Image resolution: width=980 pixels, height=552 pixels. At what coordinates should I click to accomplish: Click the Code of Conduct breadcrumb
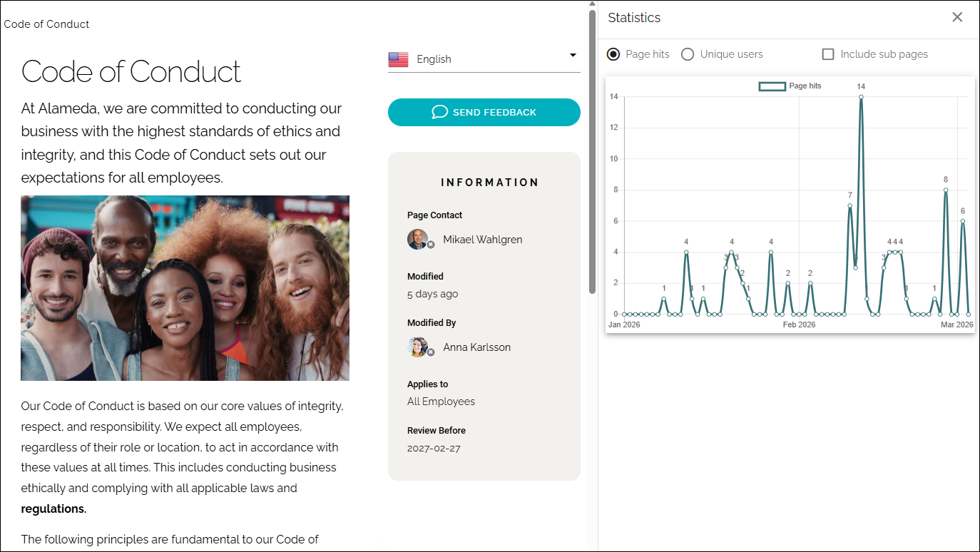pyautogui.click(x=46, y=24)
